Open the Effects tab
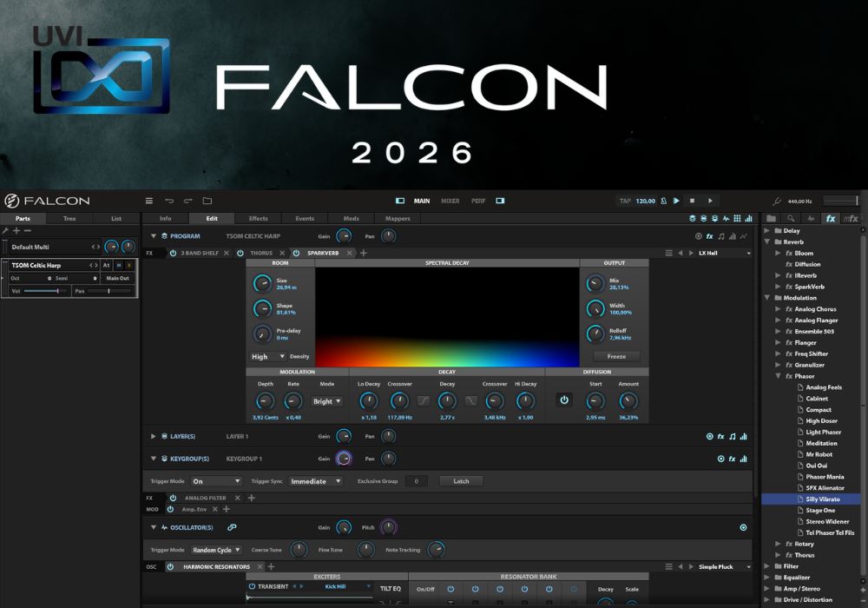The image size is (868, 608). pyautogui.click(x=258, y=218)
